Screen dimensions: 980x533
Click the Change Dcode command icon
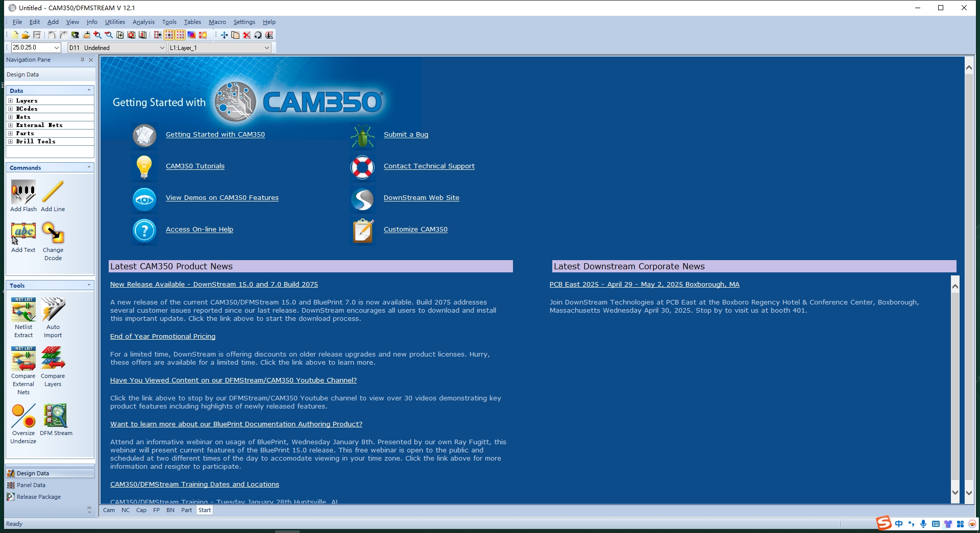click(53, 233)
